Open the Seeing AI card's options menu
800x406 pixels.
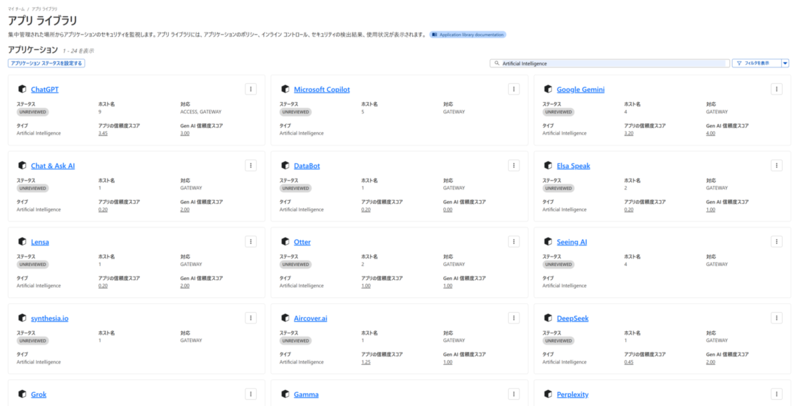click(x=777, y=241)
